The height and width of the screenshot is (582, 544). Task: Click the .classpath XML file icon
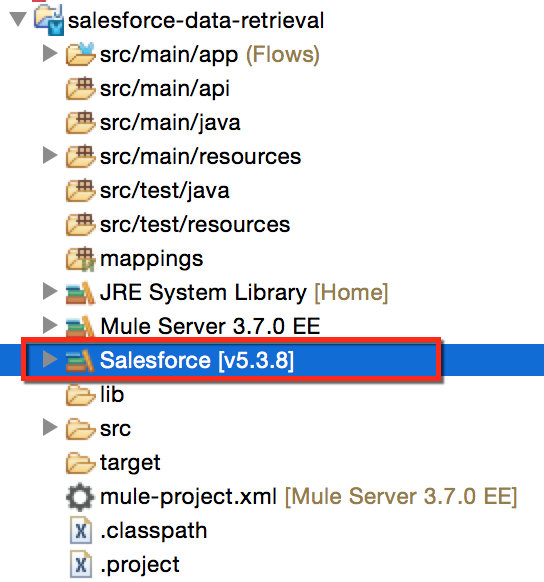tap(81, 531)
